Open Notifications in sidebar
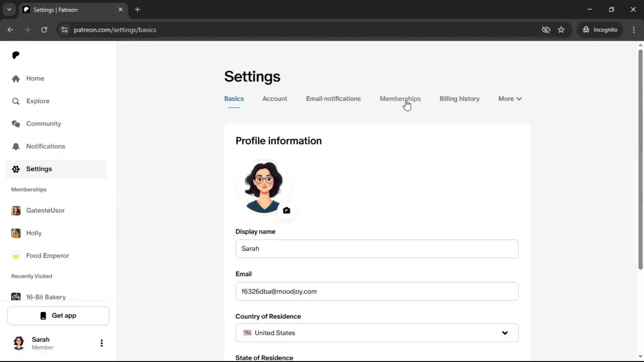 pyautogui.click(x=56, y=146)
